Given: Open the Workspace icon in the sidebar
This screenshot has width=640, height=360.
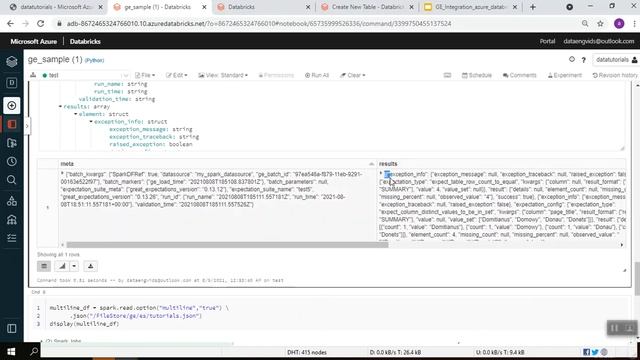Looking at the screenshot, I should [x=12, y=124].
